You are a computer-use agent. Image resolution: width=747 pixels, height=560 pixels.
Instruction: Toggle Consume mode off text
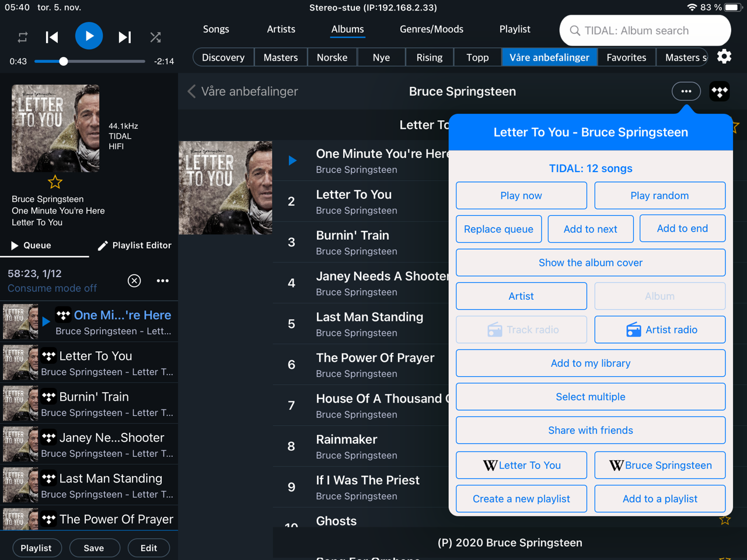[x=52, y=288]
